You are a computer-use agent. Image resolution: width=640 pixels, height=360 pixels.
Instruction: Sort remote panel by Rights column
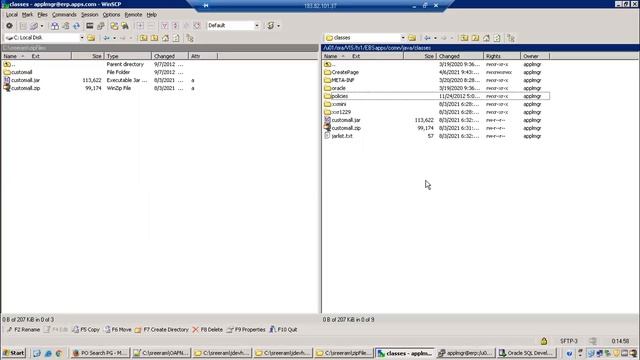click(x=502, y=56)
